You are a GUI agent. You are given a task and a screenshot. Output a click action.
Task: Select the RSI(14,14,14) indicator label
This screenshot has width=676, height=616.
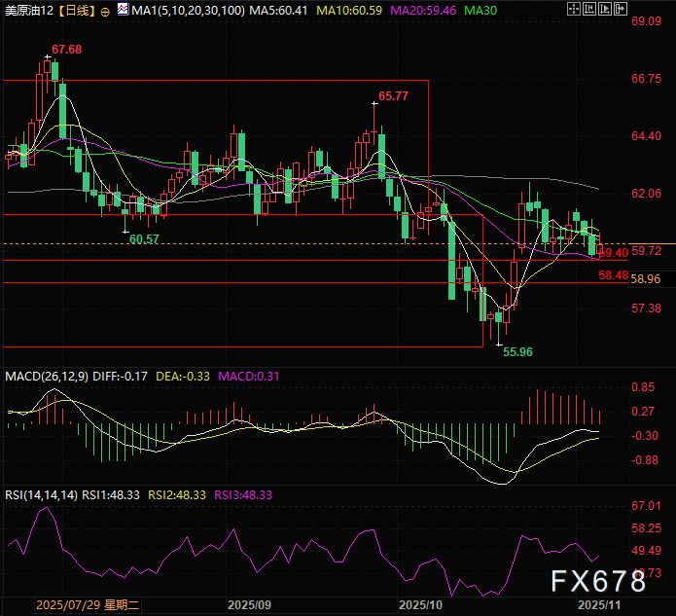[42, 494]
